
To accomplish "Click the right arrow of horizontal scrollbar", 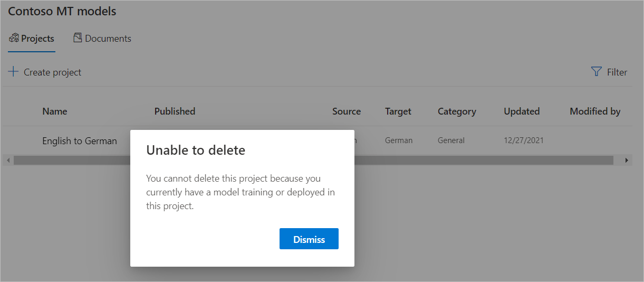I will [627, 160].
